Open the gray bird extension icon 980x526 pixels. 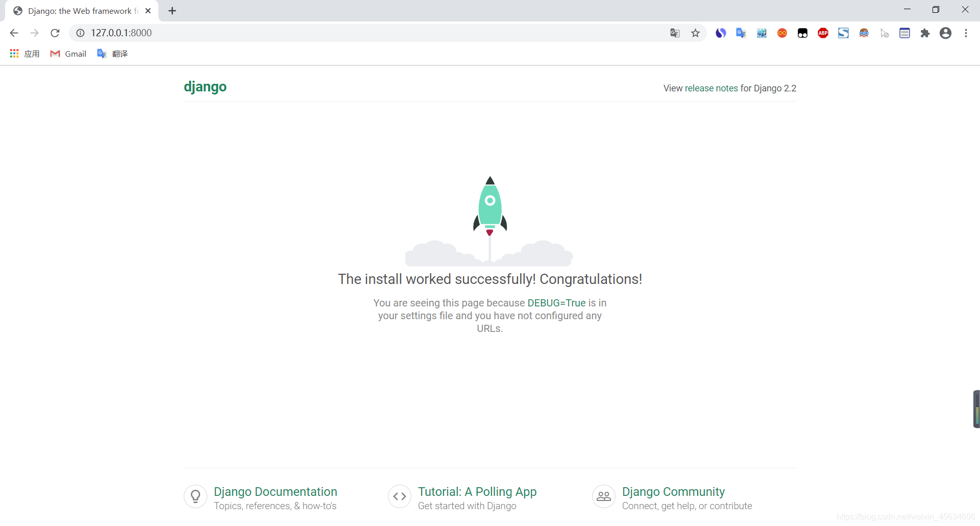(885, 33)
